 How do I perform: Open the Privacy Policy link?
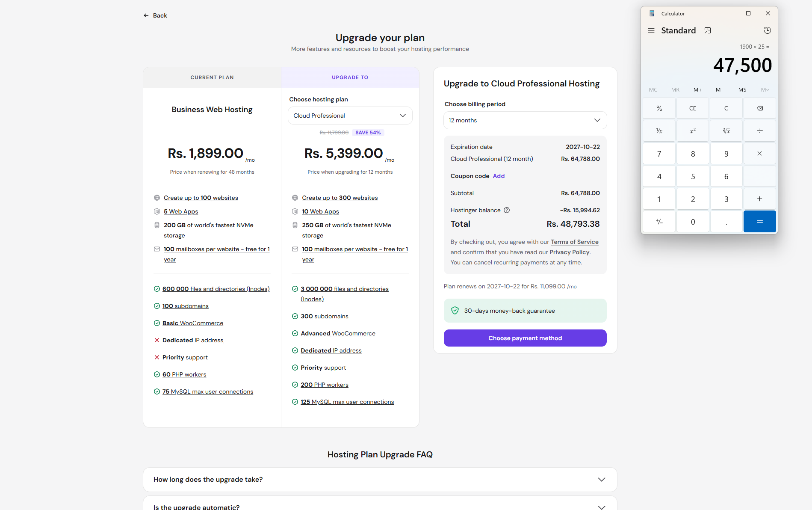coord(570,252)
